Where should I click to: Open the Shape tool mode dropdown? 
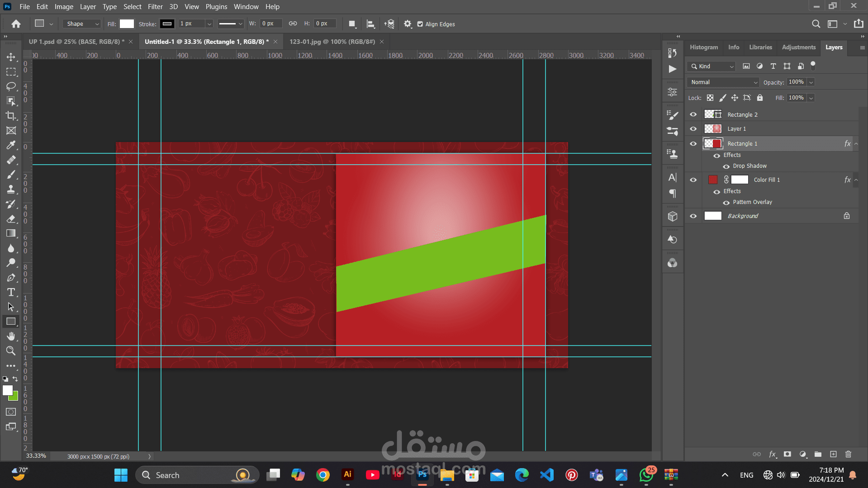pos(82,24)
